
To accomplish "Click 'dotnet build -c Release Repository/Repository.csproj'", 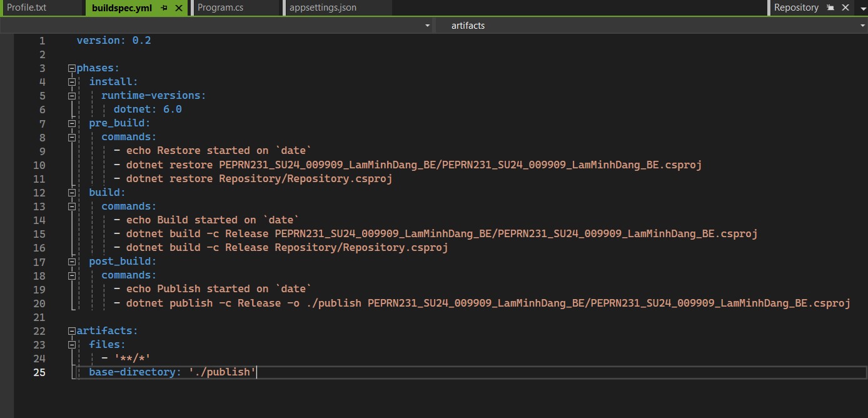I will (x=287, y=248).
